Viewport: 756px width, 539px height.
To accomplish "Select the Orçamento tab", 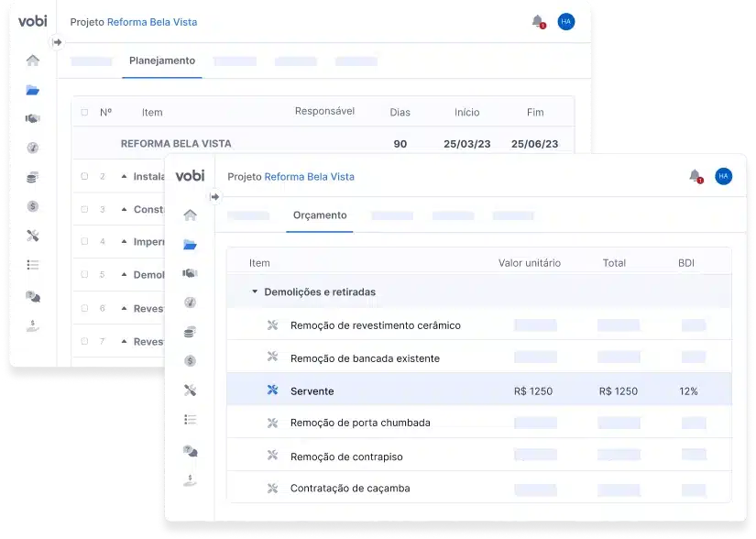I will (x=319, y=215).
